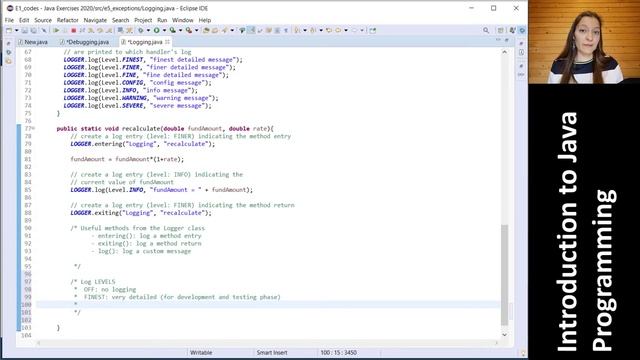
Task: Click the horizontal scrollbar left arrow
Action: click(39, 343)
